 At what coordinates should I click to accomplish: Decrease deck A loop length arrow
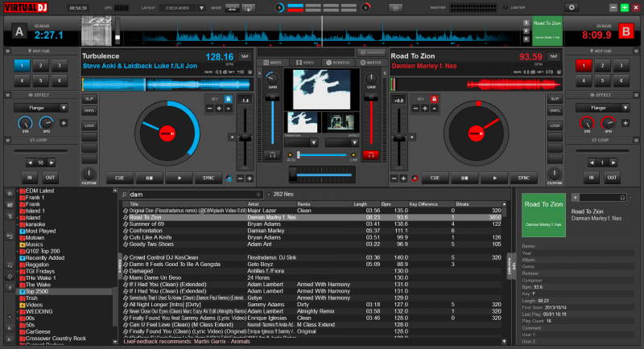tap(30, 162)
